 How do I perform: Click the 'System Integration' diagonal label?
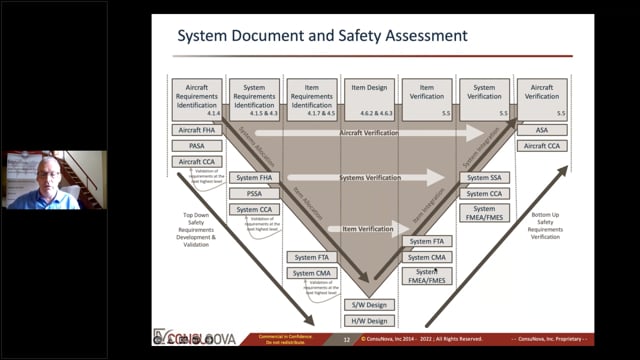tap(481, 148)
